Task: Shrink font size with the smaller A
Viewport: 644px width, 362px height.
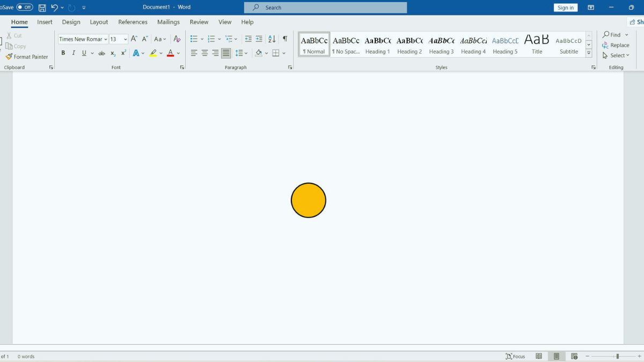Action: [x=145, y=39]
